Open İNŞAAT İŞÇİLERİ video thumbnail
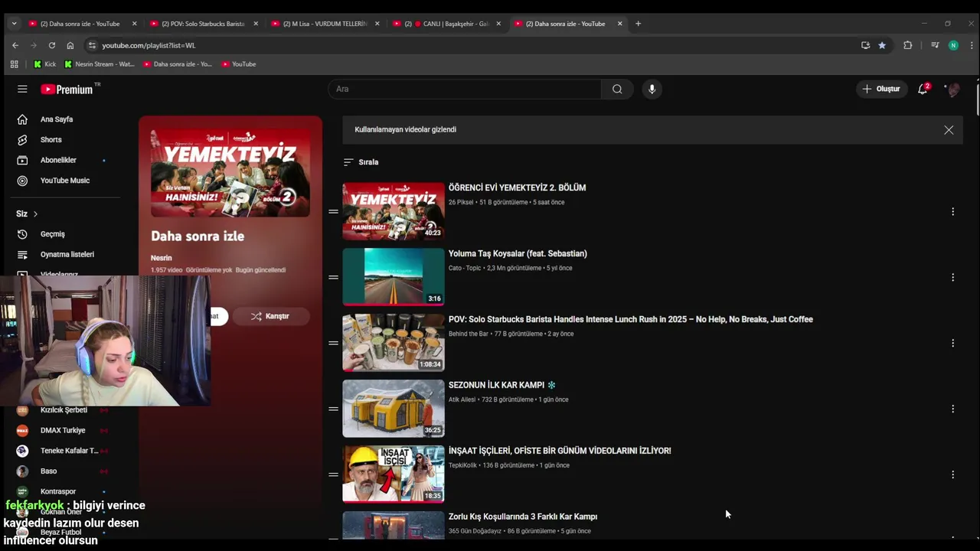This screenshot has height=551, width=980. [x=394, y=474]
